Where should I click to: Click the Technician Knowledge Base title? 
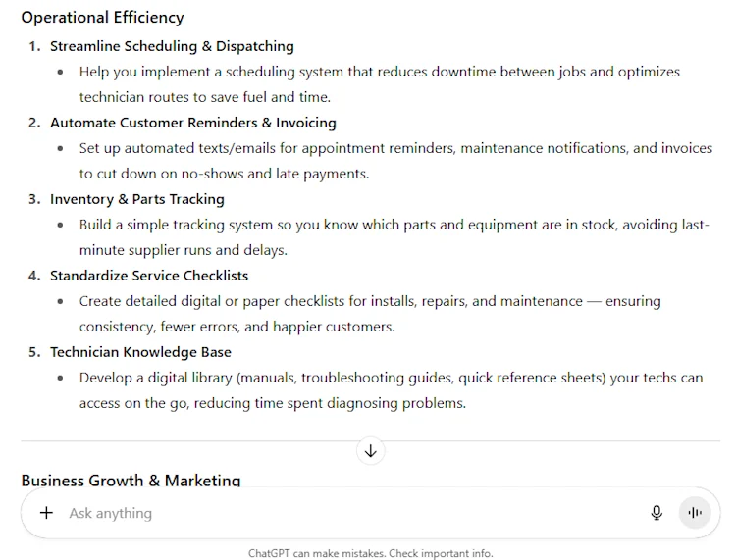pos(140,352)
